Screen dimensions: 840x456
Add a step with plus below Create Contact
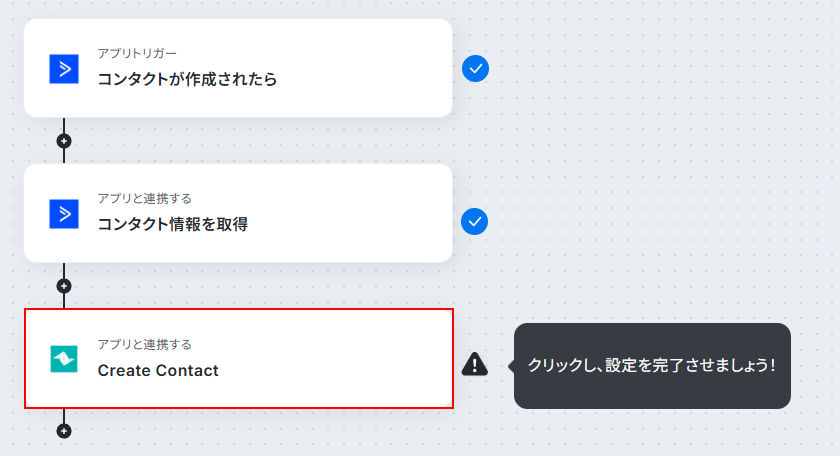coord(64,431)
